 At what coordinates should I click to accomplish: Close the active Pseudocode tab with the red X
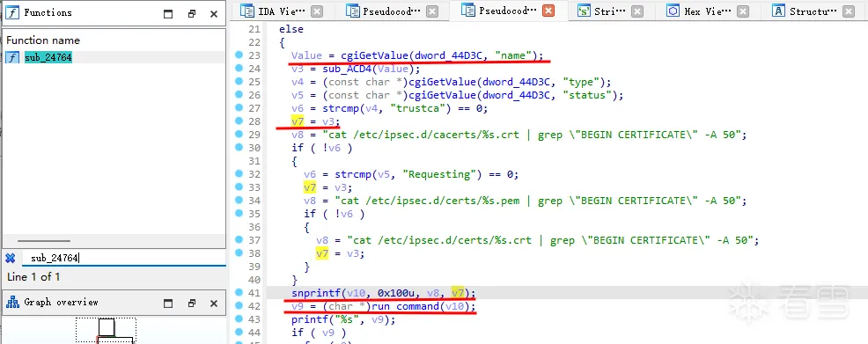(x=548, y=11)
